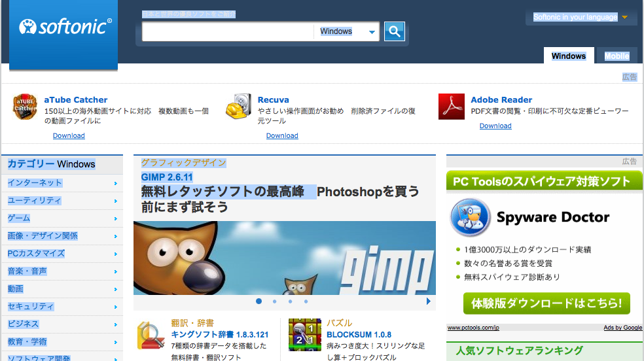Open the キングソフト辞書 1.8.3.121 link

click(x=220, y=334)
